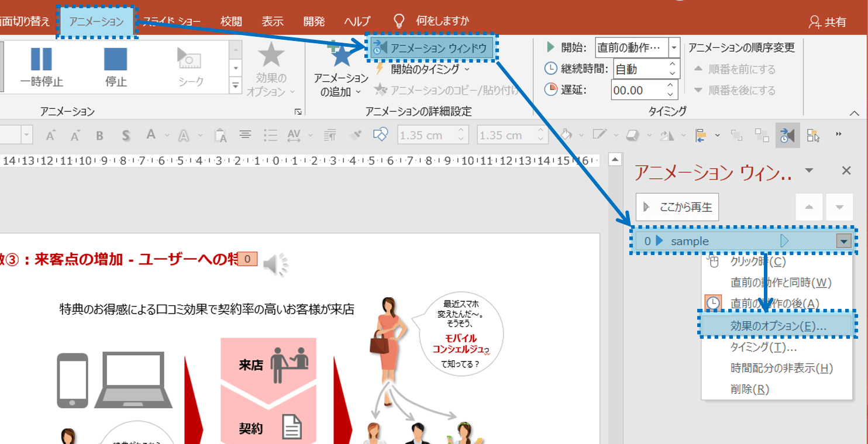This screenshot has height=444, width=868.
Task: Open the 表示 ribbon tab
Action: (x=273, y=22)
